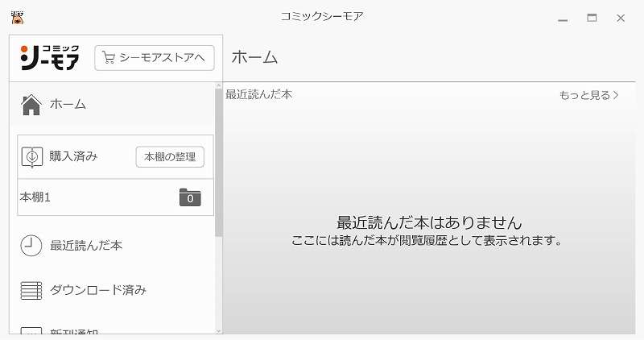Screen dimensions: 644x340
Task: Click the 最近読んだ本 section heading
Action: 258,94
